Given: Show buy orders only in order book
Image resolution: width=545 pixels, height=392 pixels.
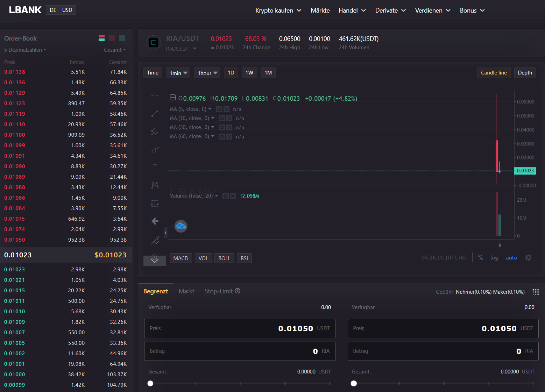Looking at the screenshot, I should (122, 38).
